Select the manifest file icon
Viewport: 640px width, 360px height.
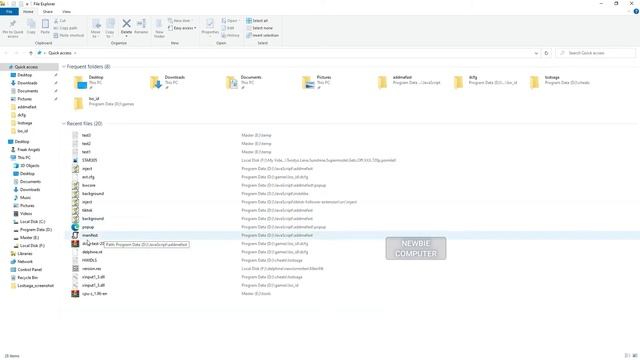(x=75, y=236)
